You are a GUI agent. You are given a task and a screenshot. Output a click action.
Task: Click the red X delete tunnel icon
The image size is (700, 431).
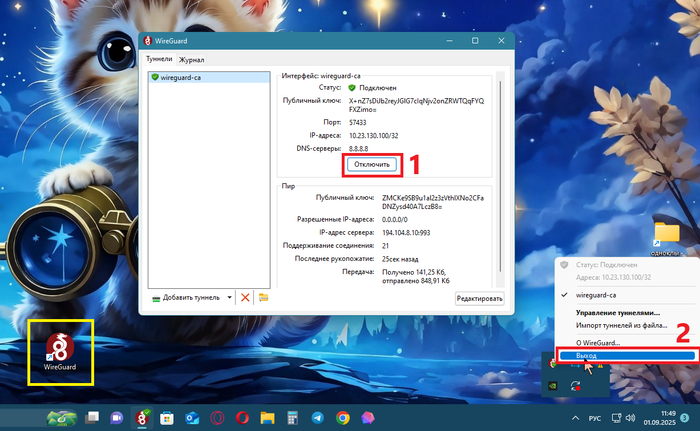coord(245,297)
